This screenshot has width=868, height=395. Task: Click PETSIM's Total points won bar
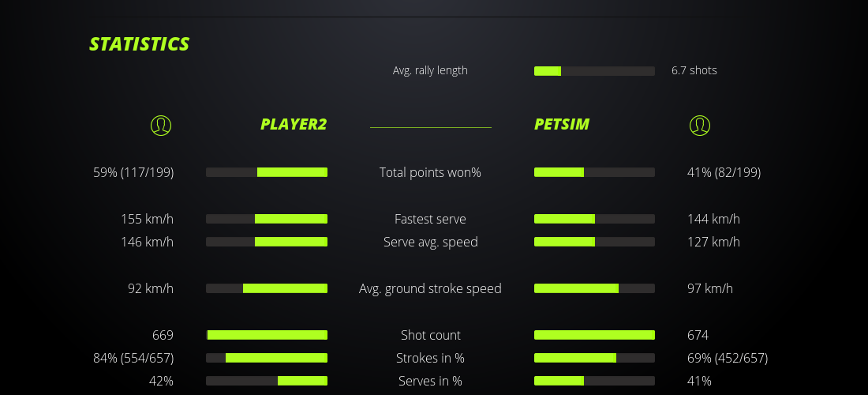(x=594, y=172)
